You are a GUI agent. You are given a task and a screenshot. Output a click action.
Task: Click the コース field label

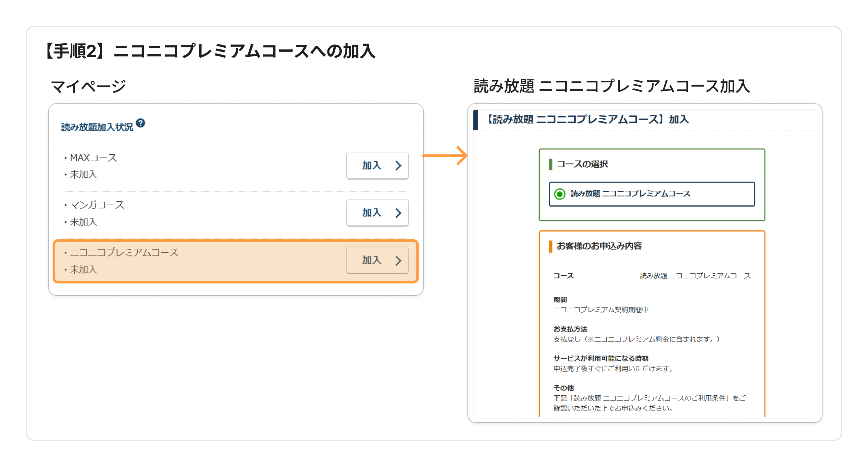[564, 276]
